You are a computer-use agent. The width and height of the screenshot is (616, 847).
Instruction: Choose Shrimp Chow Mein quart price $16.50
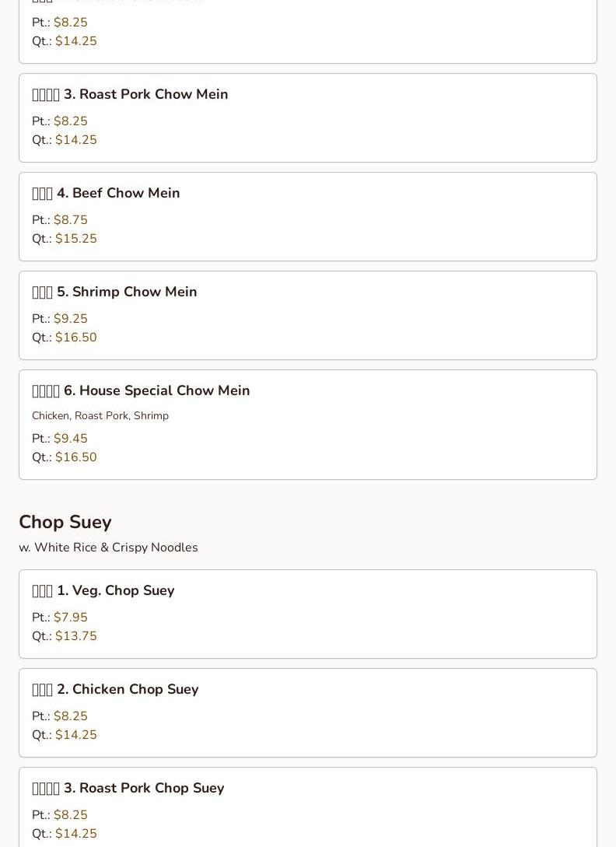coord(76,338)
